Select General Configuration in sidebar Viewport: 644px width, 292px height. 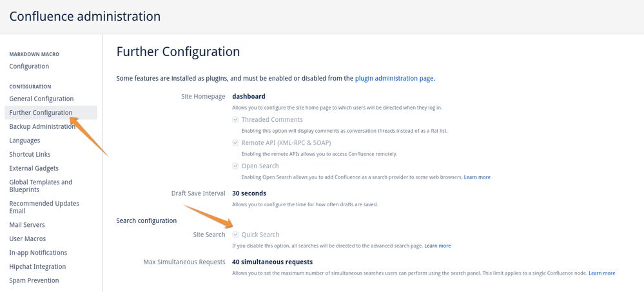(41, 99)
